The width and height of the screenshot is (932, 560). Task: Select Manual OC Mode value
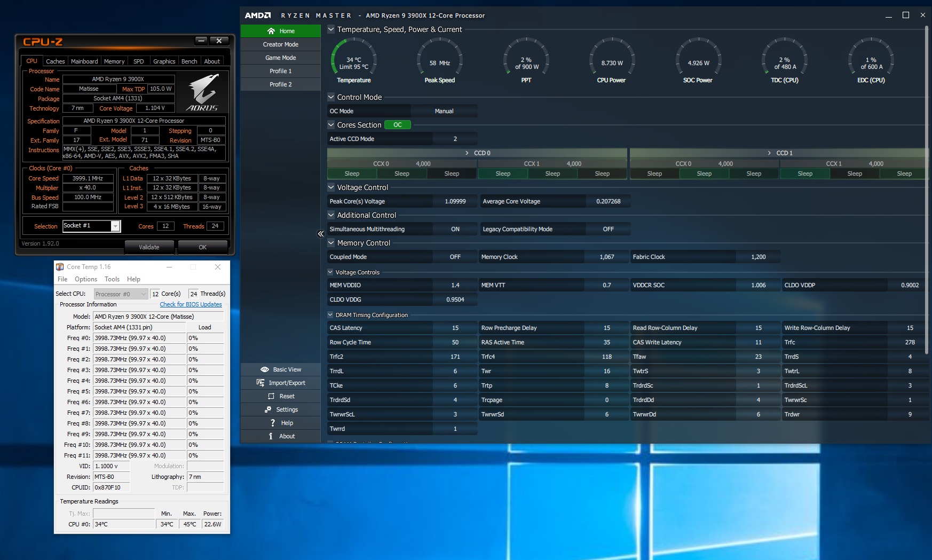point(444,111)
